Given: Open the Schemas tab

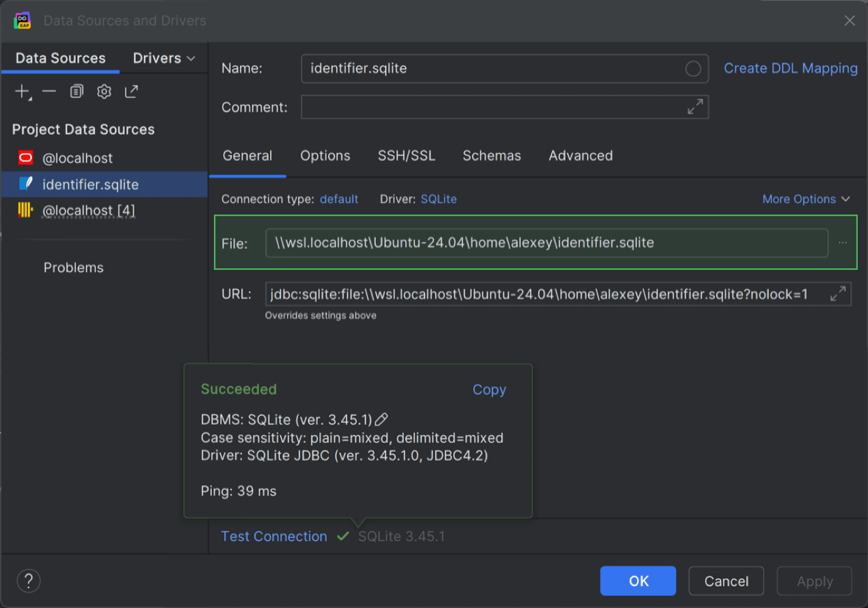Looking at the screenshot, I should point(491,156).
